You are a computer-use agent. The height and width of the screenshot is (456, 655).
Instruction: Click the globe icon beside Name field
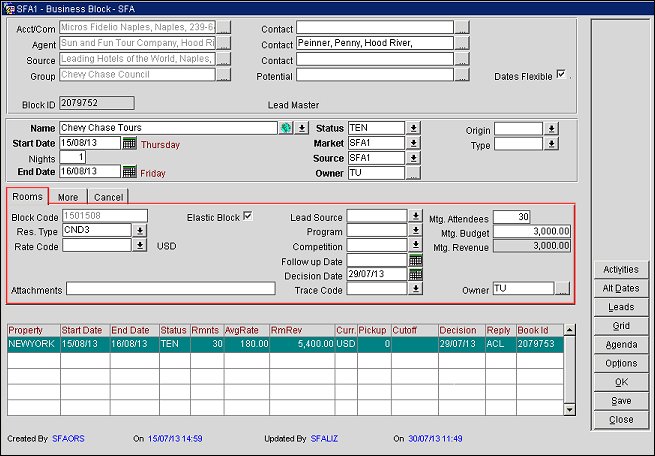pos(286,128)
